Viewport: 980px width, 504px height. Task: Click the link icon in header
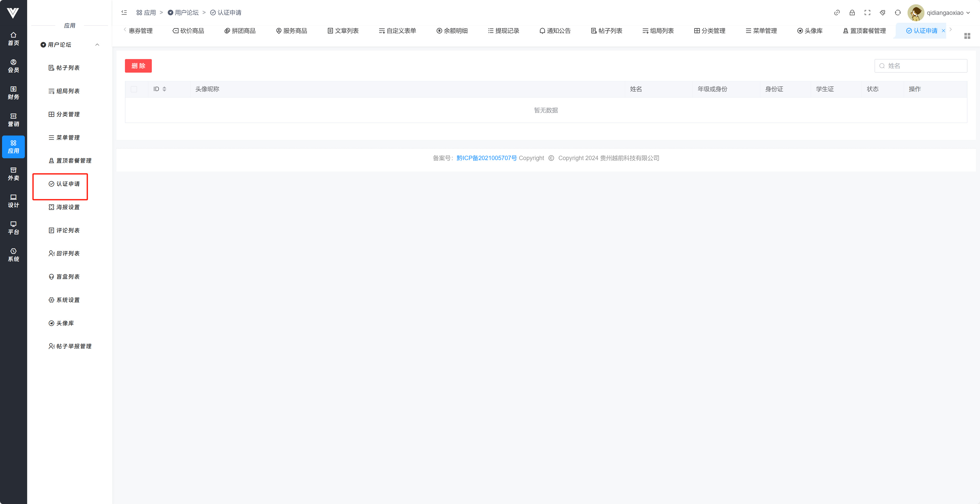(837, 13)
